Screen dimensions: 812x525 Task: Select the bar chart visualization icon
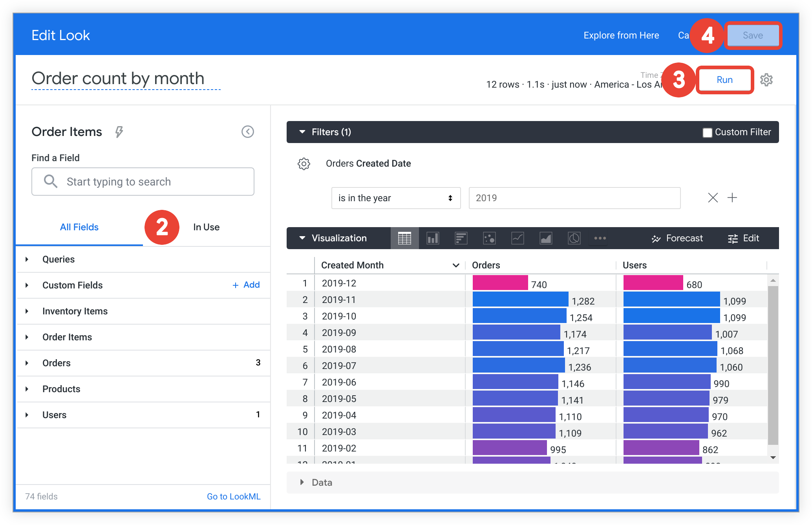(461, 238)
